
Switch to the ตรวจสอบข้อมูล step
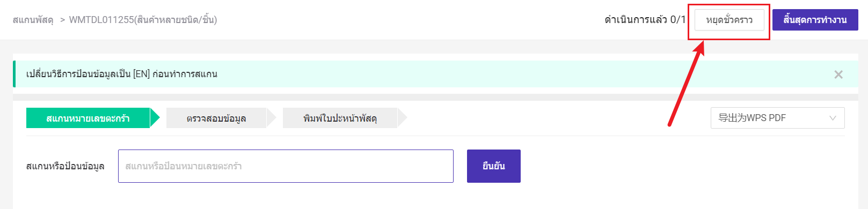click(216, 118)
